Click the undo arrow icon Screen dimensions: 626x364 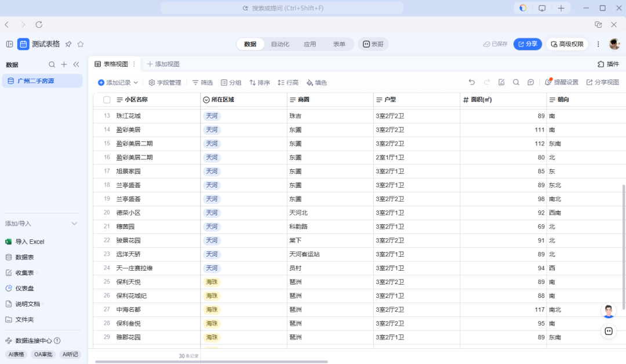pos(471,82)
